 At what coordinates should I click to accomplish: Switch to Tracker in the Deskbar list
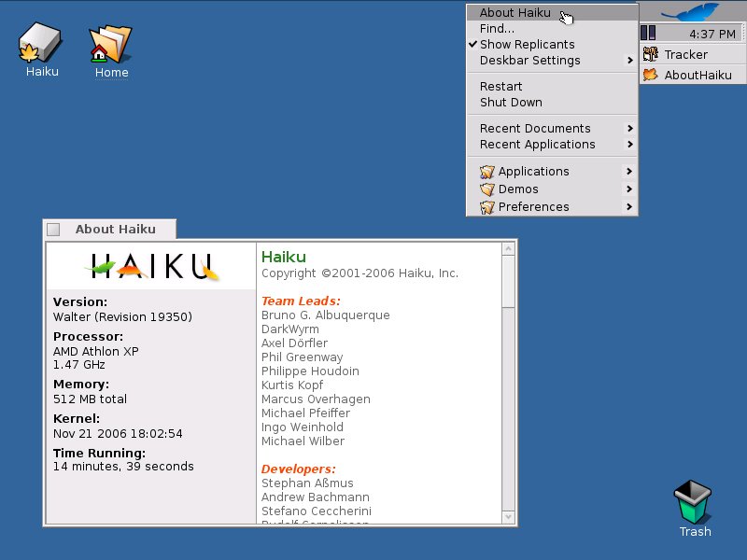pos(693,54)
